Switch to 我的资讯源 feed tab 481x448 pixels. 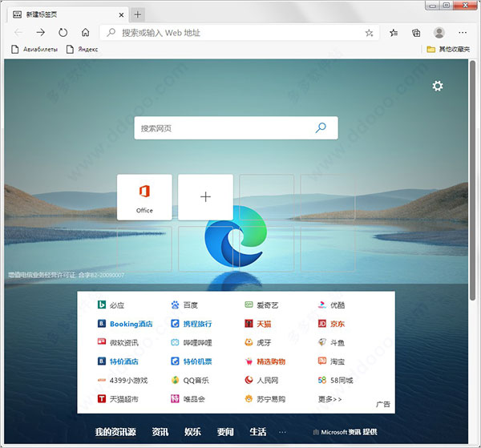[x=115, y=432]
